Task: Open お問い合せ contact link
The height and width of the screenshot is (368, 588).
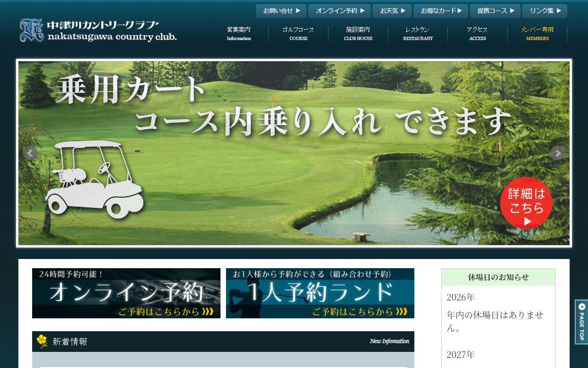Action: [281, 11]
